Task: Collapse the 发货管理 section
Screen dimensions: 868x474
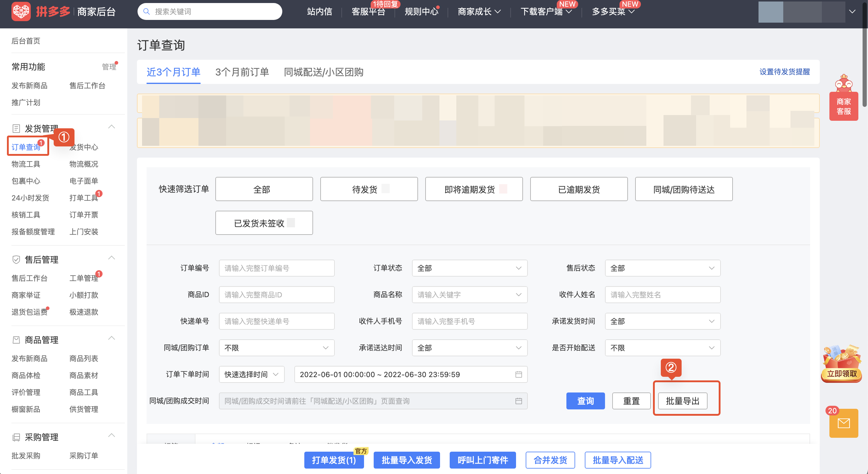Action: point(112,127)
